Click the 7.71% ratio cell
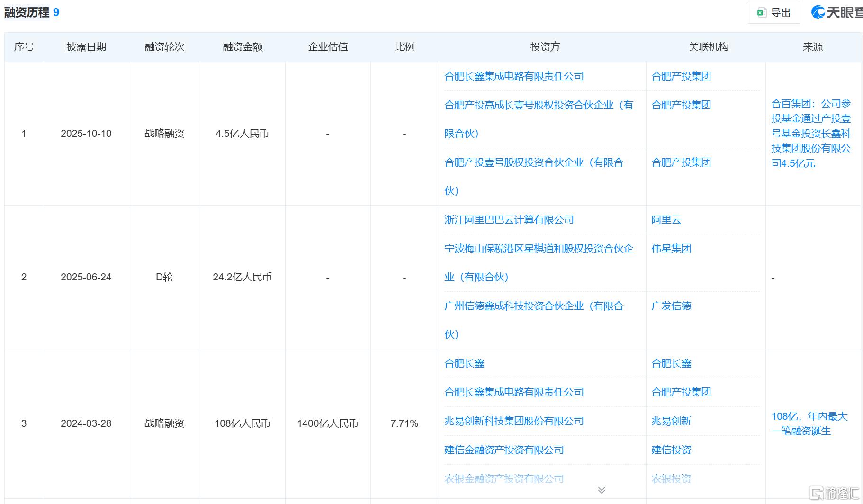The width and height of the screenshot is (863, 504). [x=405, y=423]
